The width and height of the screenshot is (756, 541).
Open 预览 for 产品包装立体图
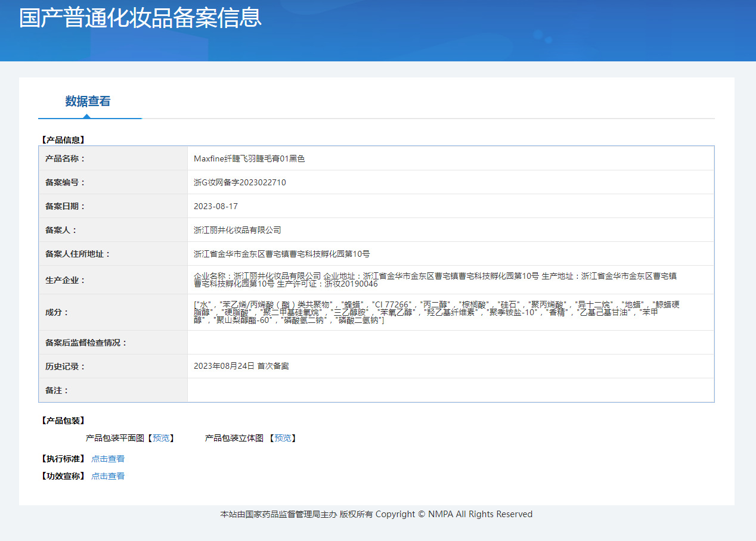[283, 438]
